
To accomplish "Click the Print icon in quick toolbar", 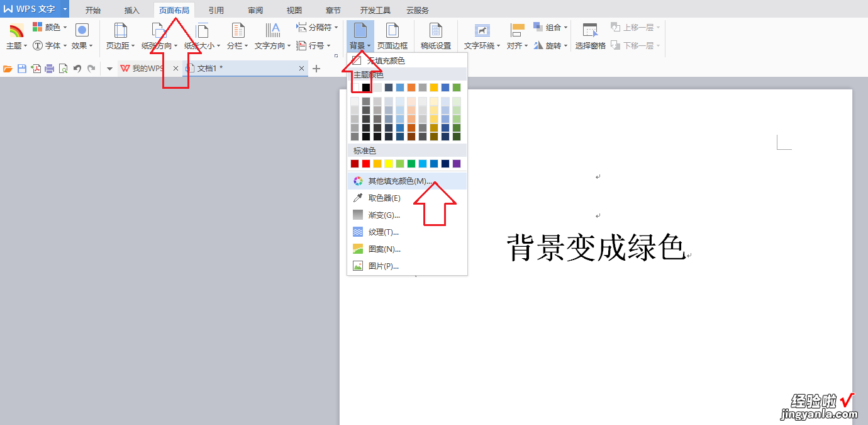I will point(50,69).
